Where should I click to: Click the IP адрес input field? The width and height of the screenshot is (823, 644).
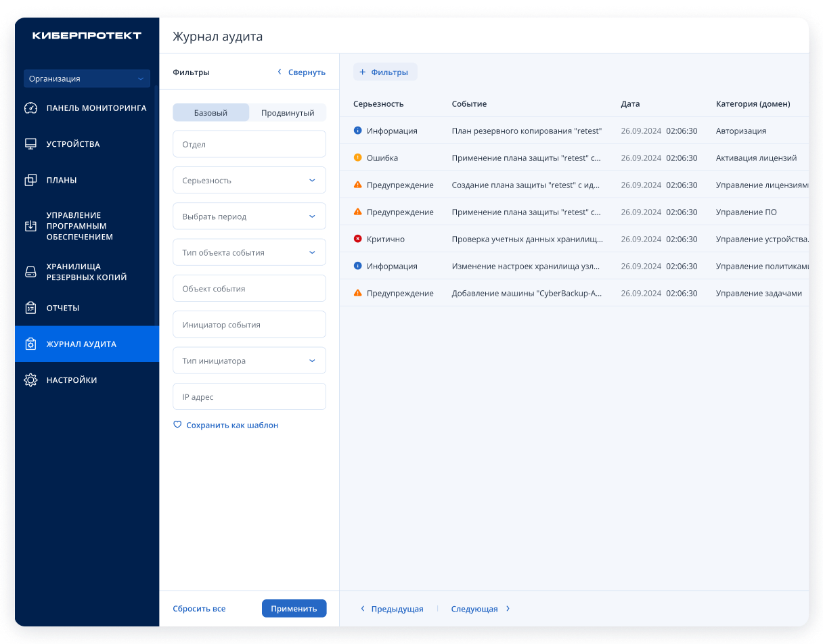tap(249, 396)
